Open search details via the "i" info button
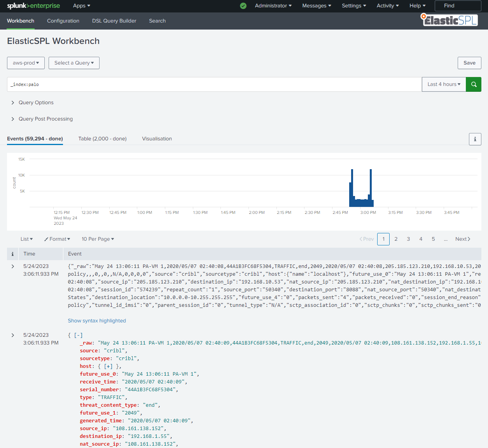The height and width of the screenshot is (448, 488). click(x=475, y=139)
